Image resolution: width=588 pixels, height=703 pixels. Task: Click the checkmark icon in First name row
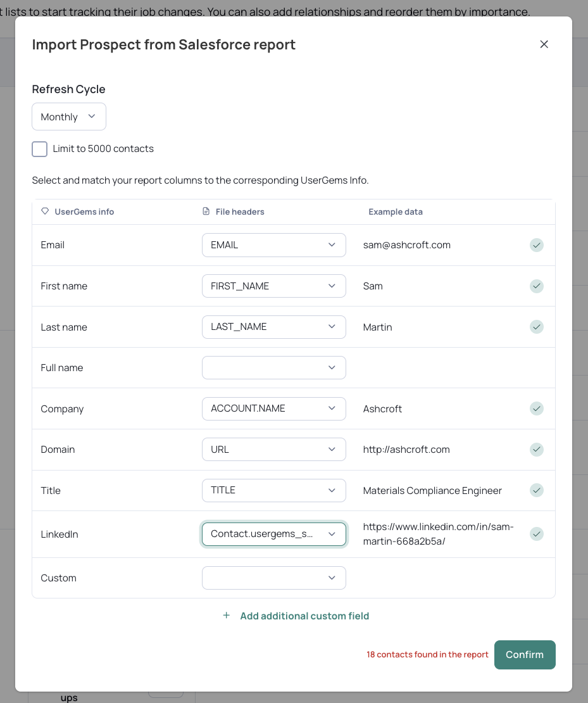tap(537, 286)
